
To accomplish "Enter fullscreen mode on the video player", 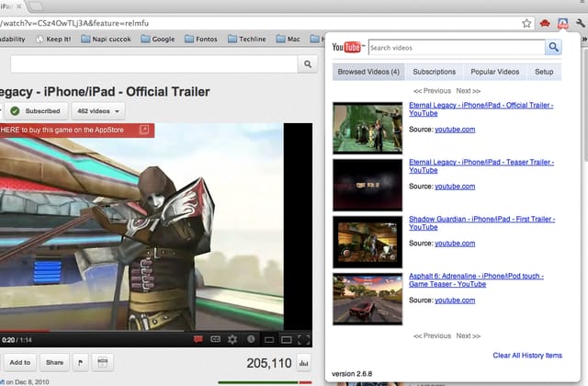I will pyautogui.click(x=303, y=340).
